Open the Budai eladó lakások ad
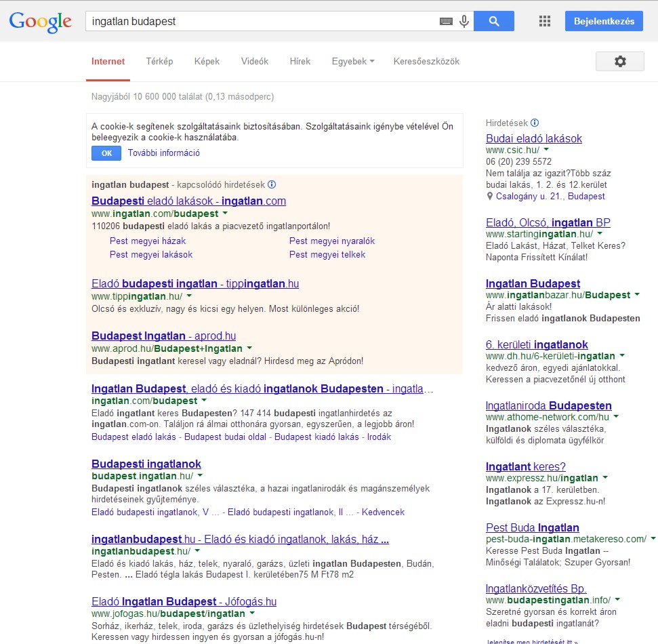The height and width of the screenshot is (644, 658). tap(534, 138)
